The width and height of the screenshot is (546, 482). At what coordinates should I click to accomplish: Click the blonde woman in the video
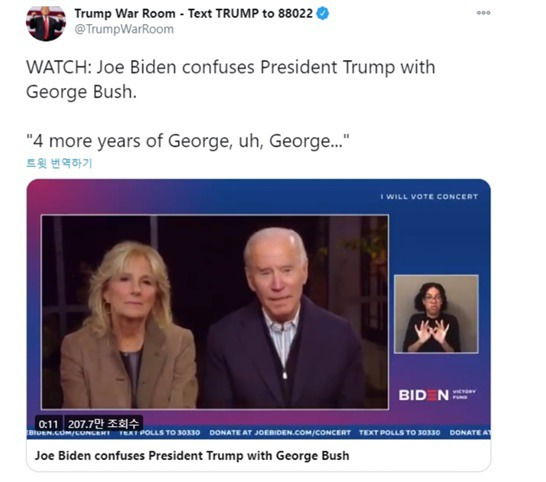point(129,325)
